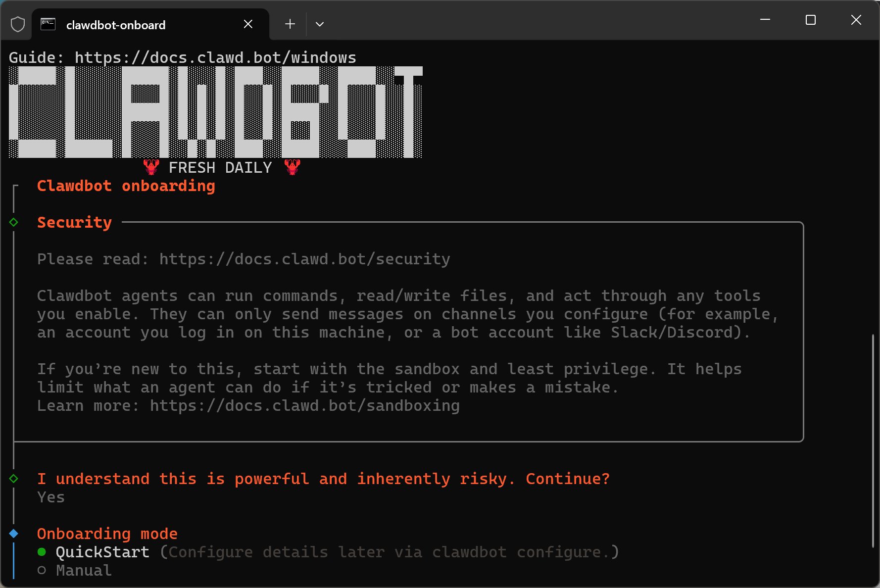The height and width of the screenshot is (588, 880).
Task: Click the green QuickStart bullet indicator
Action: click(42, 552)
